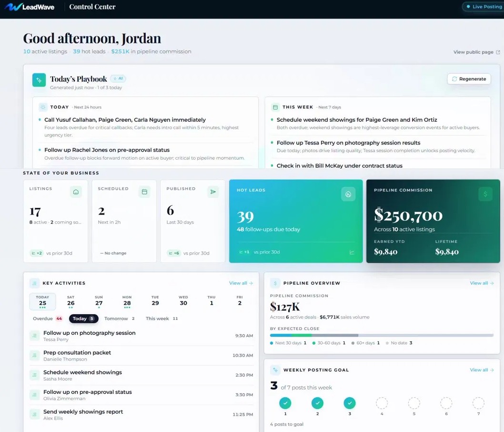This screenshot has height=432, width=504.
Task: Click the Today's Playbook sparkle icon
Action: 39,80
